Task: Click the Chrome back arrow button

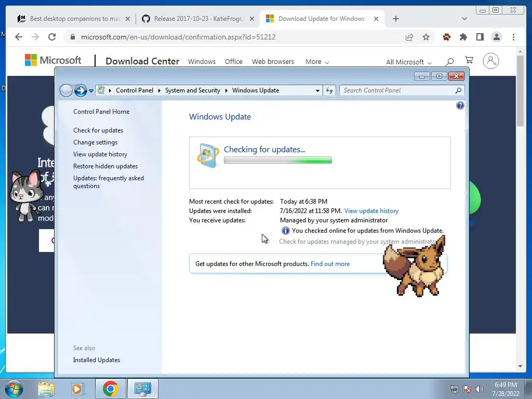Action: [19, 37]
